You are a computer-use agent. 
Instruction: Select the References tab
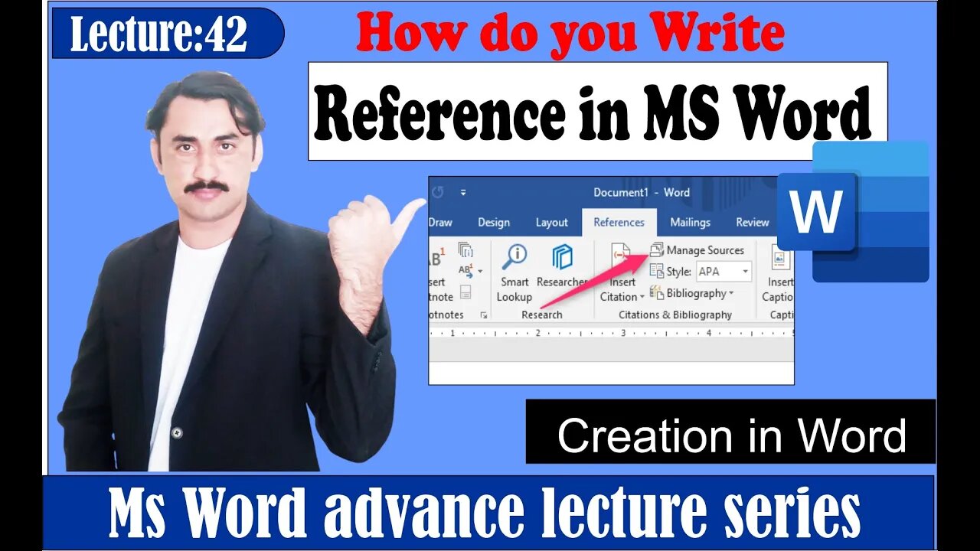pos(619,223)
